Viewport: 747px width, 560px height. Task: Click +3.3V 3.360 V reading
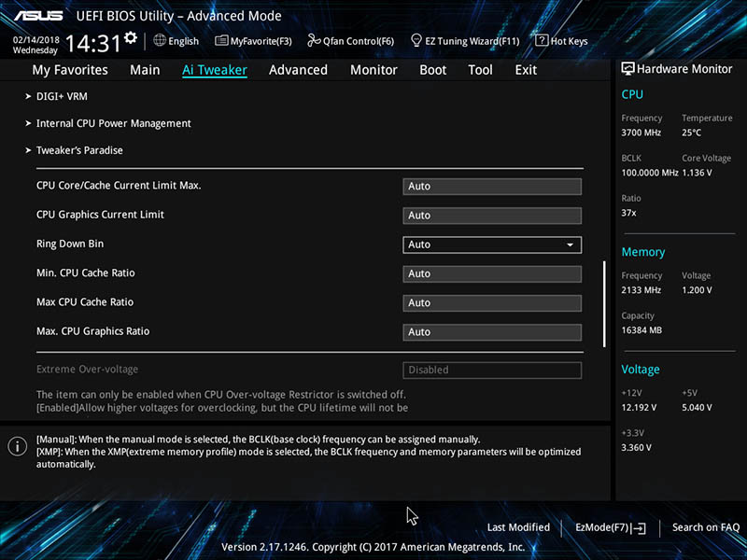click(x=636, y=448)
